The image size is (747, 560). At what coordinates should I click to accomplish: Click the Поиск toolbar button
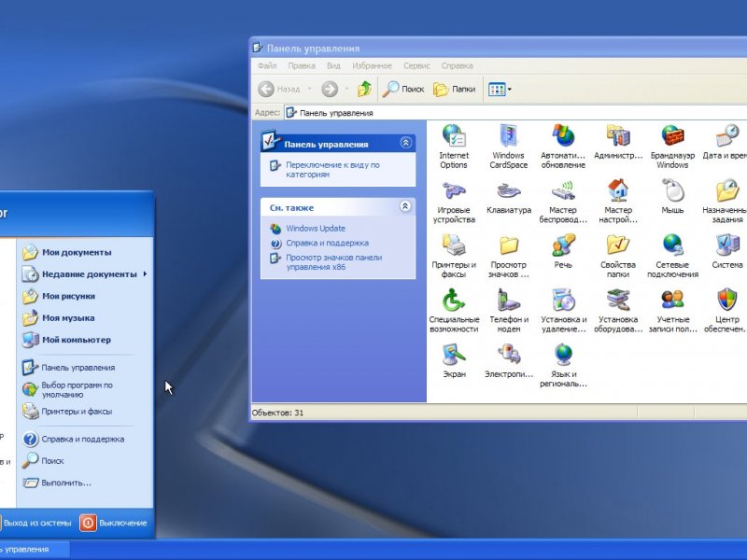click(x=403, y=89)
